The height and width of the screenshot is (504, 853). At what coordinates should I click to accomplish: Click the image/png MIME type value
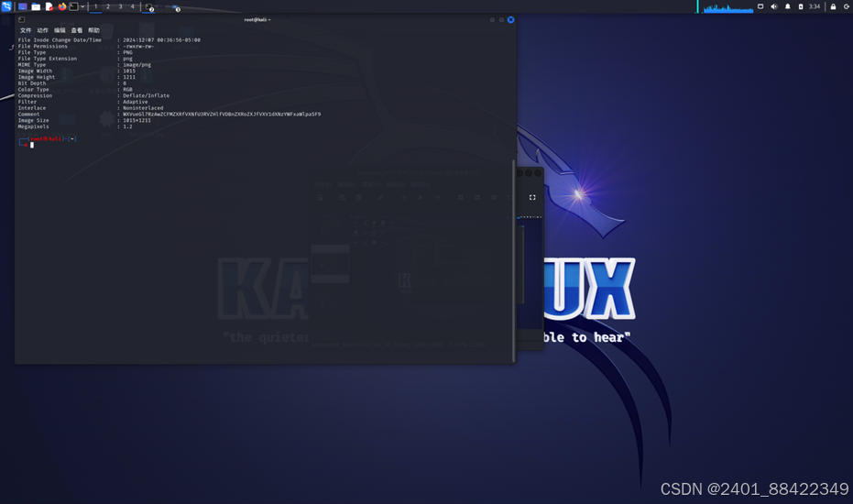click(137, 65)
